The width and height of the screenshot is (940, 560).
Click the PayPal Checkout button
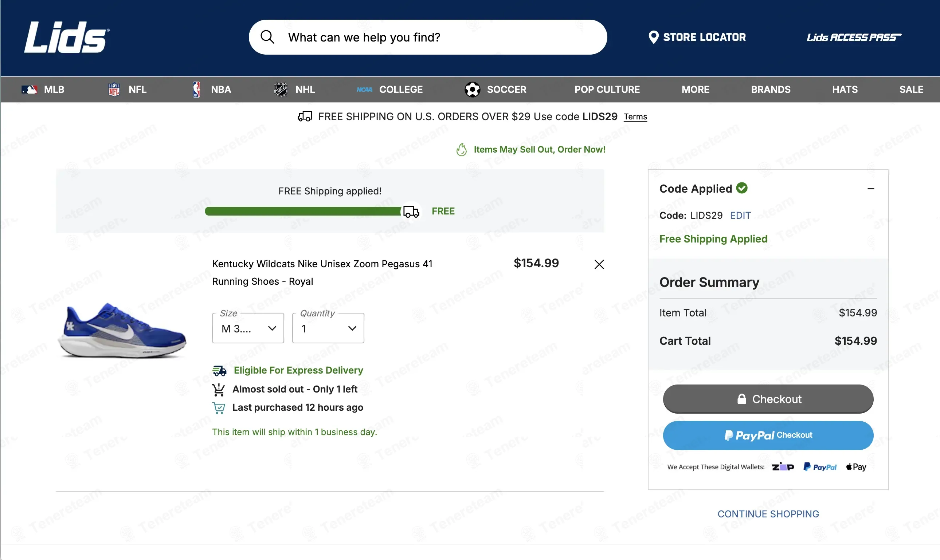coord(768,435)
